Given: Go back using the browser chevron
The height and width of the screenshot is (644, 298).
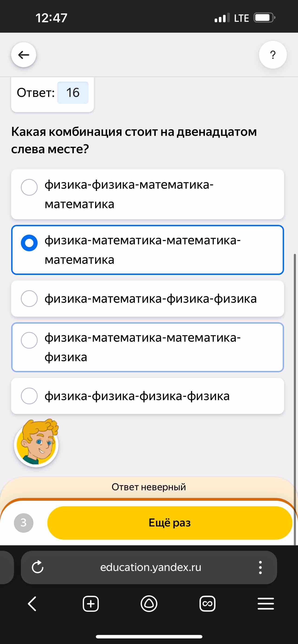Looking at the screenshot, I should click(32, 604).
